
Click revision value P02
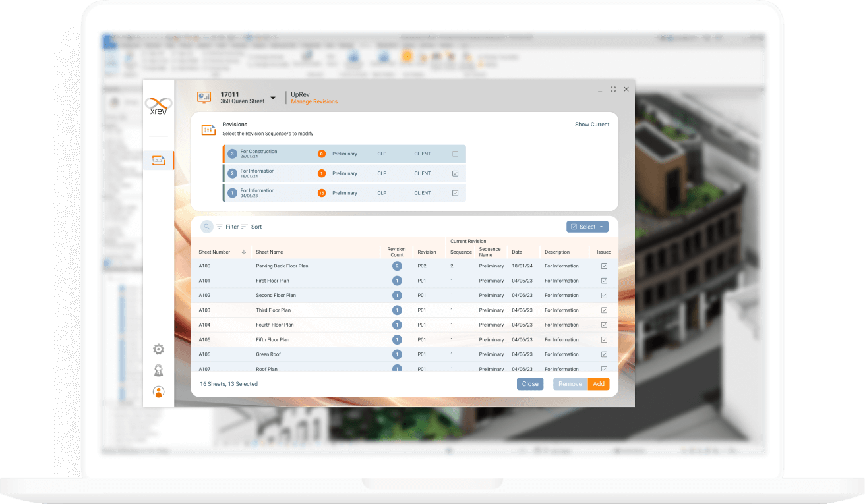pos(422,266)
